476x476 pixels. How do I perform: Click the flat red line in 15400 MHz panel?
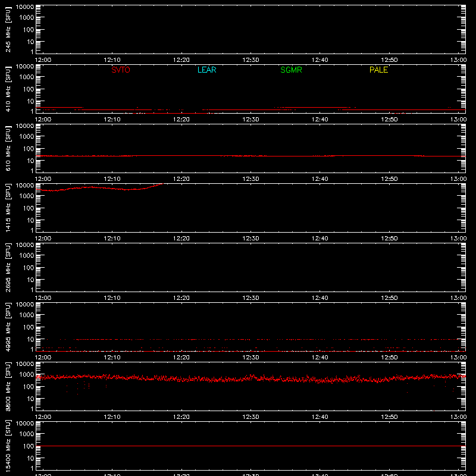point(250,446)
